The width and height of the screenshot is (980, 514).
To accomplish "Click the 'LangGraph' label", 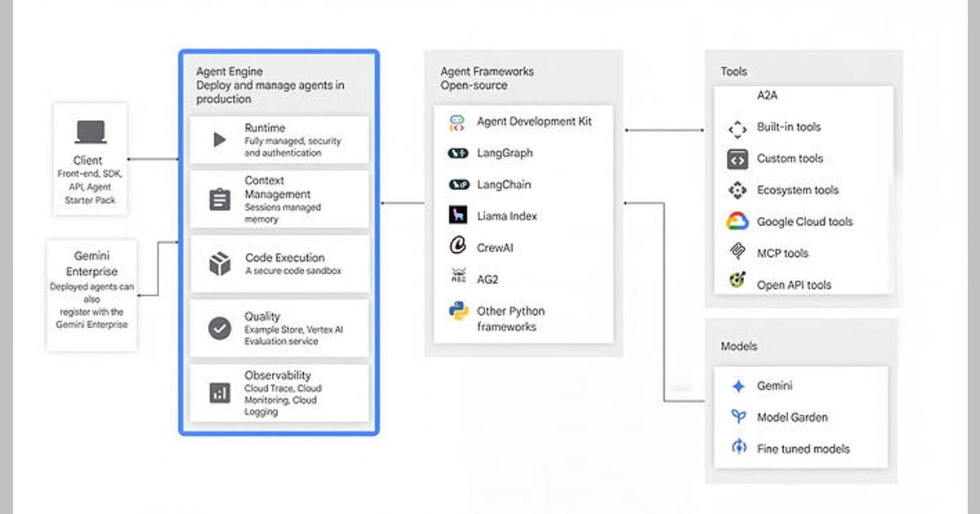I will click(x=505, y=153).
